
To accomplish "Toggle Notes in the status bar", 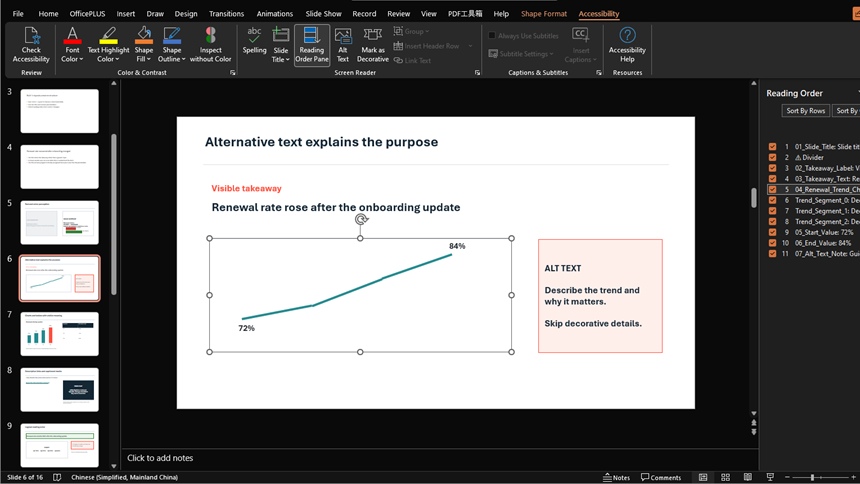I will point(616,477).
